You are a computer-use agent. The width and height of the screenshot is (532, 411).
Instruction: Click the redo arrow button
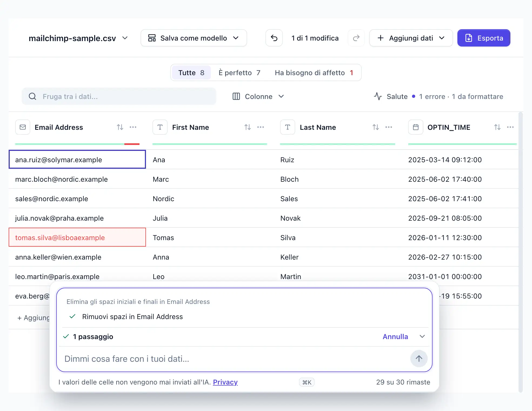(x=356, y=38)
